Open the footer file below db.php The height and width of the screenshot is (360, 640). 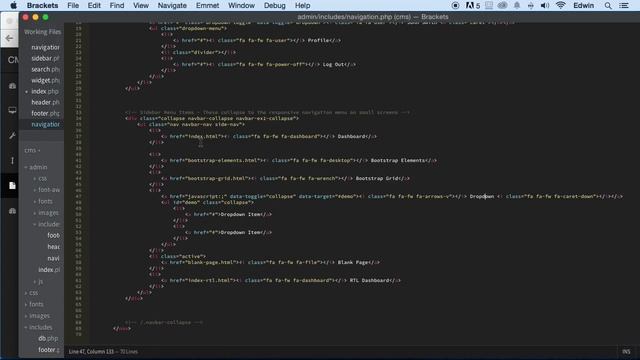click(49, 350)
